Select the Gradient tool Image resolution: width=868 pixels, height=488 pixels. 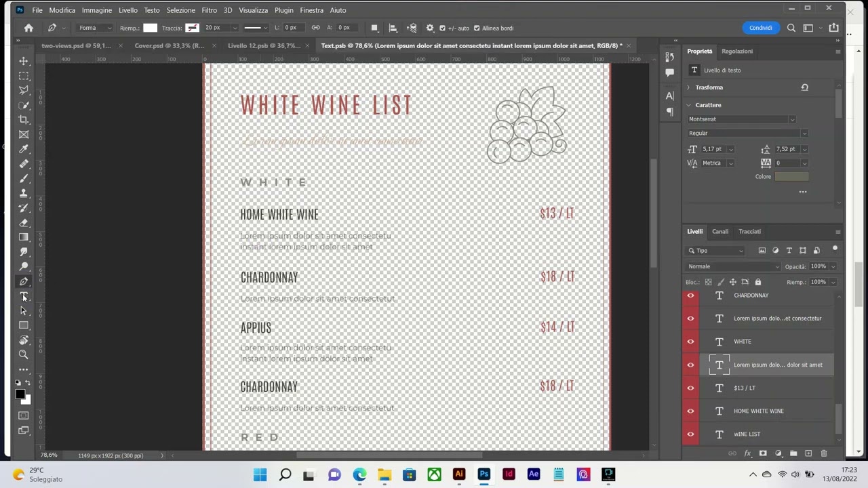click(24, 237)
